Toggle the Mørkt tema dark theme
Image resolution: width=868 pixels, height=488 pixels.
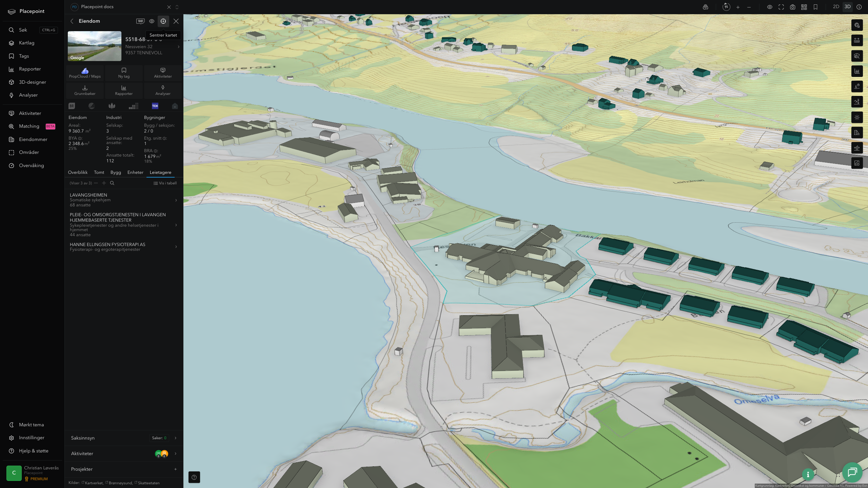click(x=32, y=425)
